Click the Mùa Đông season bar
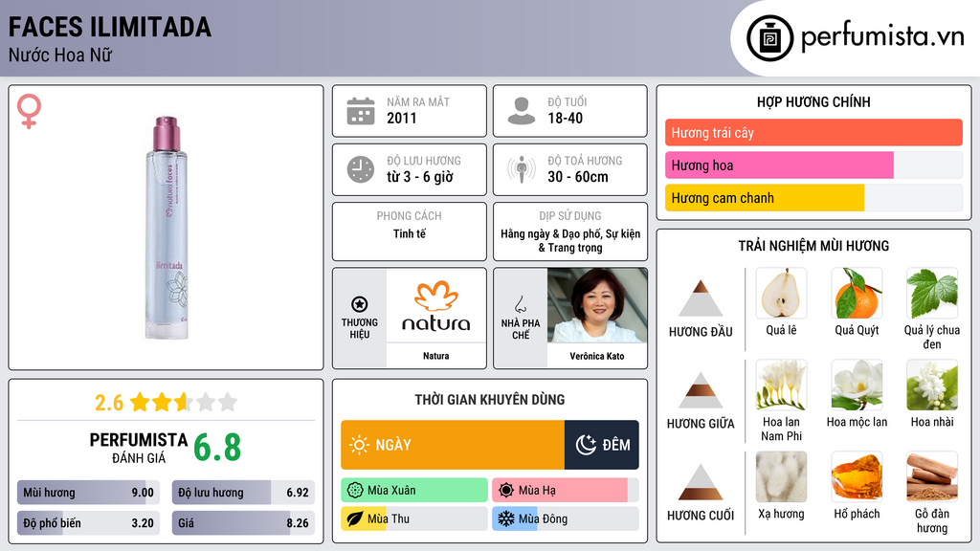 click(566, 518)
